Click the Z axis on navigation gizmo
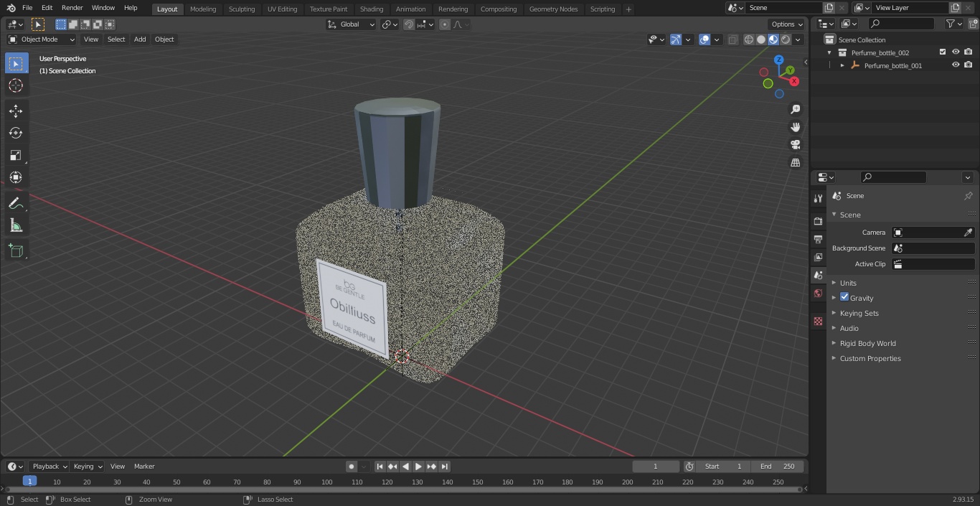Screen dimensions: 980x506 point(778,60)
